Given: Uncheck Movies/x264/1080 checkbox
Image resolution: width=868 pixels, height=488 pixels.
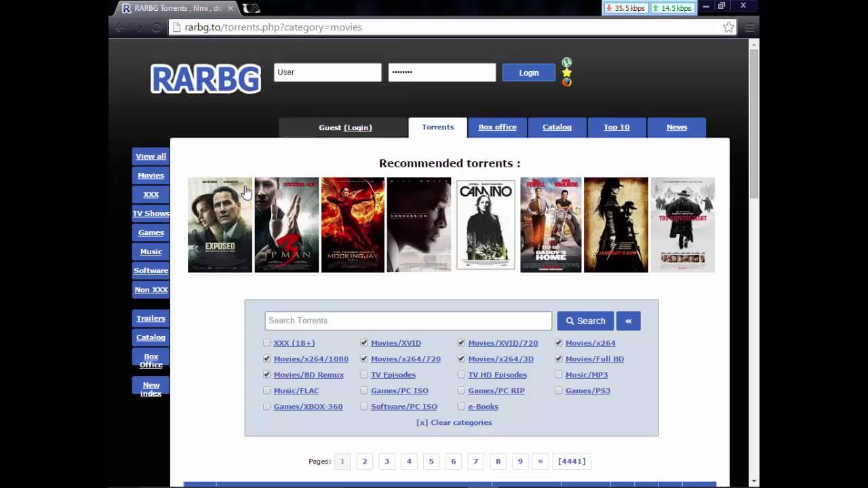Looking at the screenshot, I should coord(267,359).
